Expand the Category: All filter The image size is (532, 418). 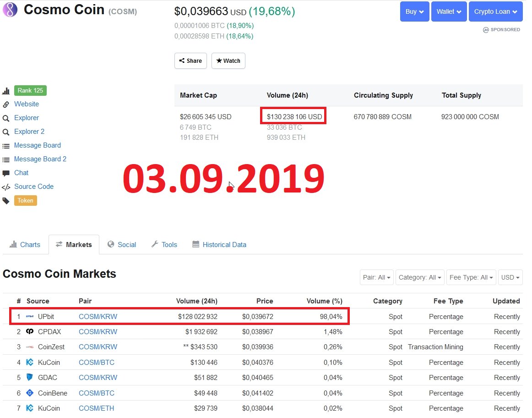pyautogui.click(x=420, y=277)
